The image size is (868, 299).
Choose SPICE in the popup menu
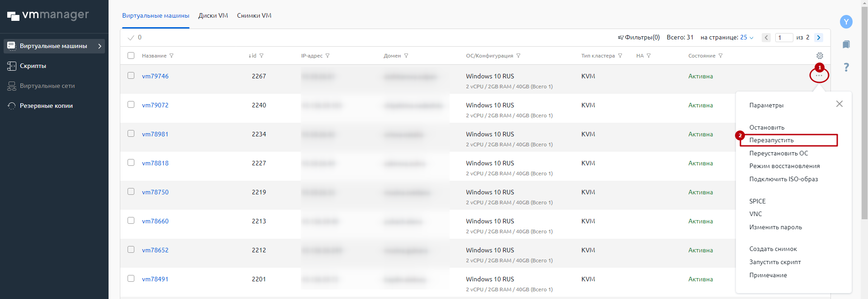[757, 201]
